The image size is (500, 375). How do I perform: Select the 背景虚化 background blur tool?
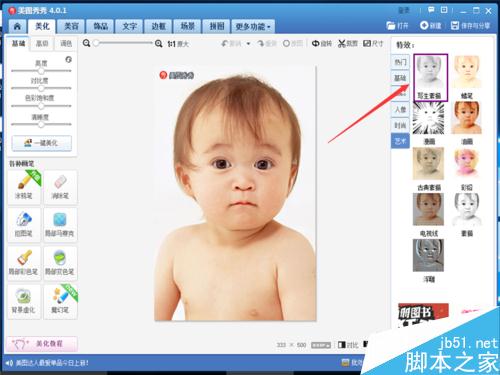[x=24, y=301]
